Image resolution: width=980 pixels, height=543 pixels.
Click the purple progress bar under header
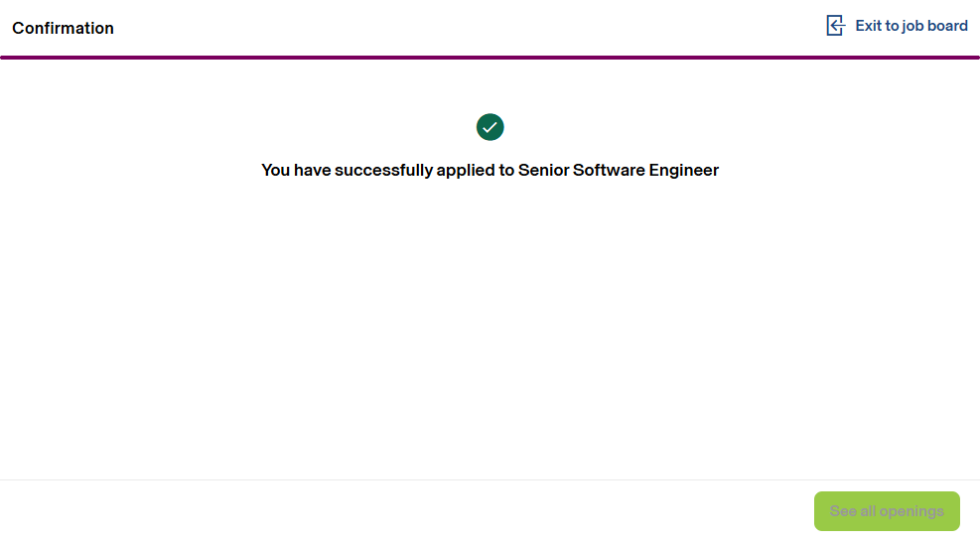pos(490,58)
